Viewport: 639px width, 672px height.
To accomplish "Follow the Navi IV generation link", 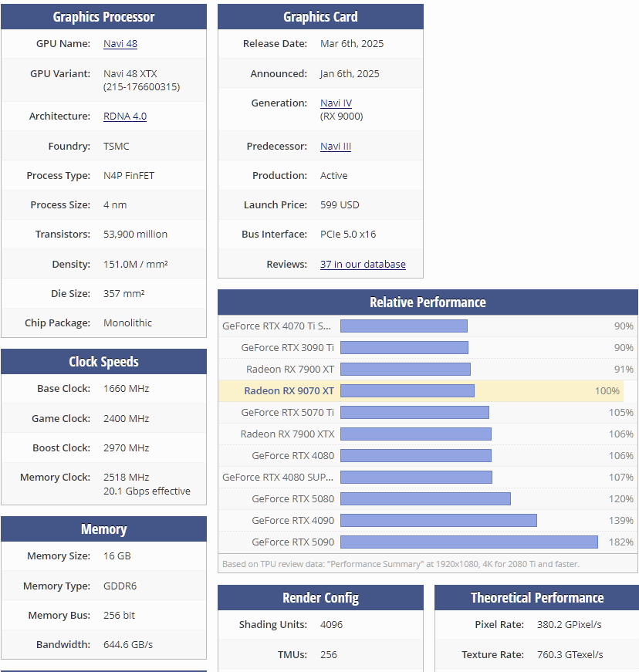I will (x=336, y=103).
